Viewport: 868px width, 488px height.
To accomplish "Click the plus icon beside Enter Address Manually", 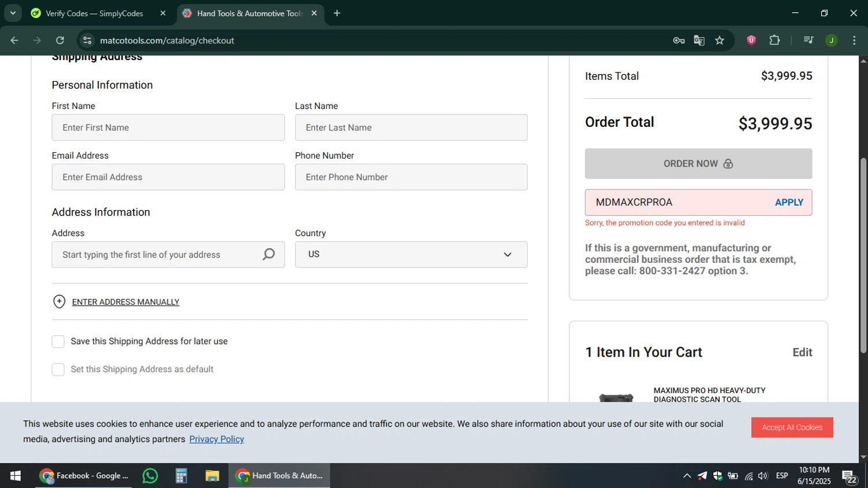I will coord(59,302).
